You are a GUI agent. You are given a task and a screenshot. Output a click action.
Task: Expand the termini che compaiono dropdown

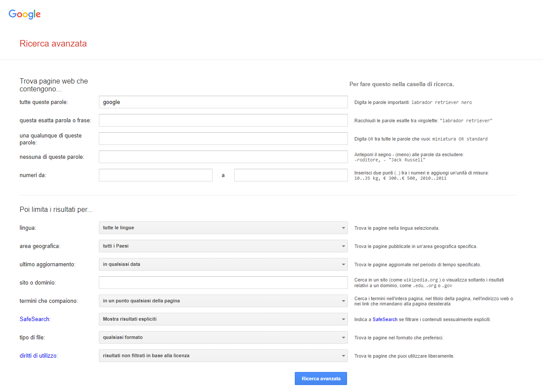point(223,301)
